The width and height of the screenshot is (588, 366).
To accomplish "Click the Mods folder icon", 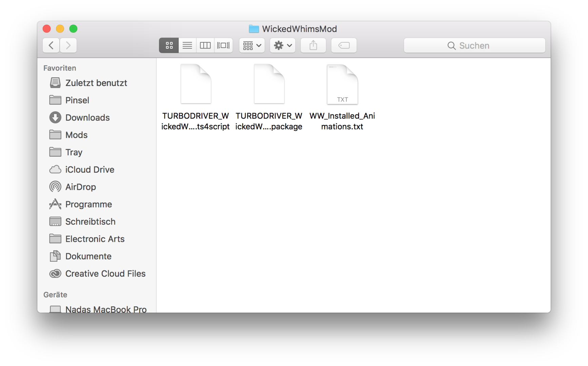I will [55, 135].
